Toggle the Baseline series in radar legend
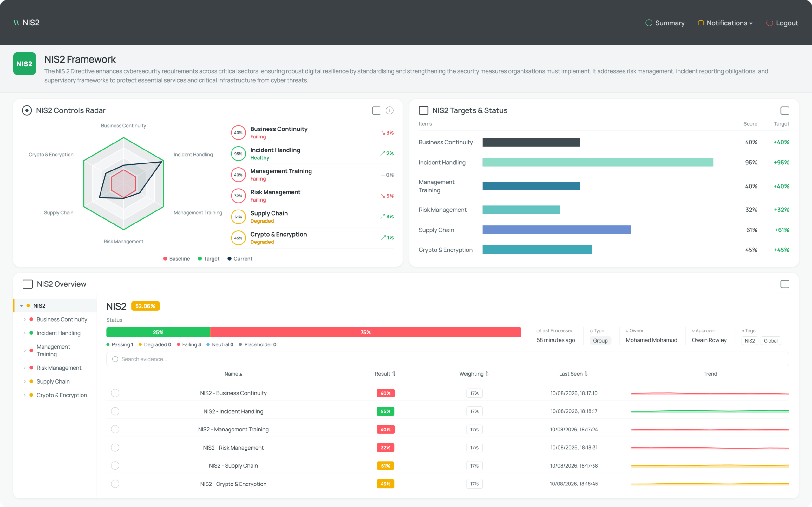Image resolution: width=812 pixels, height=507 pixels. click(177, 259)
